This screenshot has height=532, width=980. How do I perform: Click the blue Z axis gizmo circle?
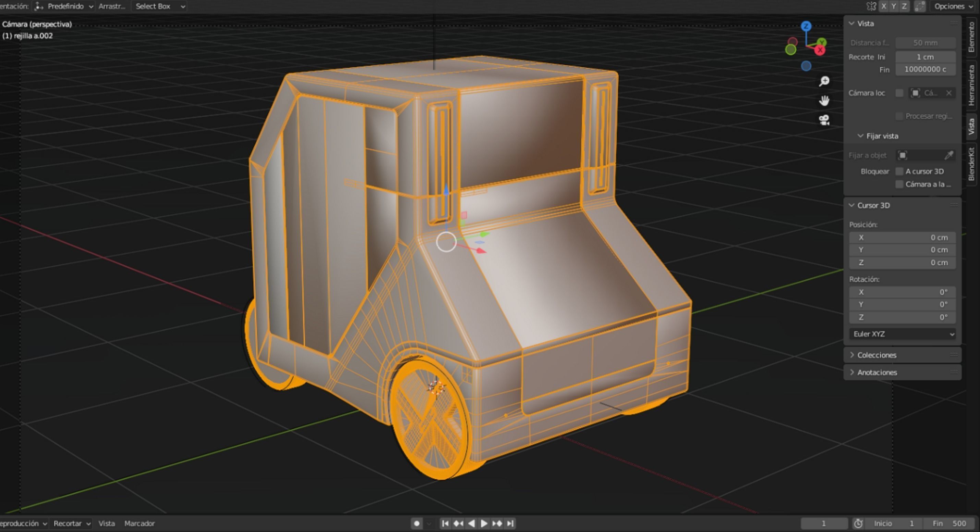point(806,26)
